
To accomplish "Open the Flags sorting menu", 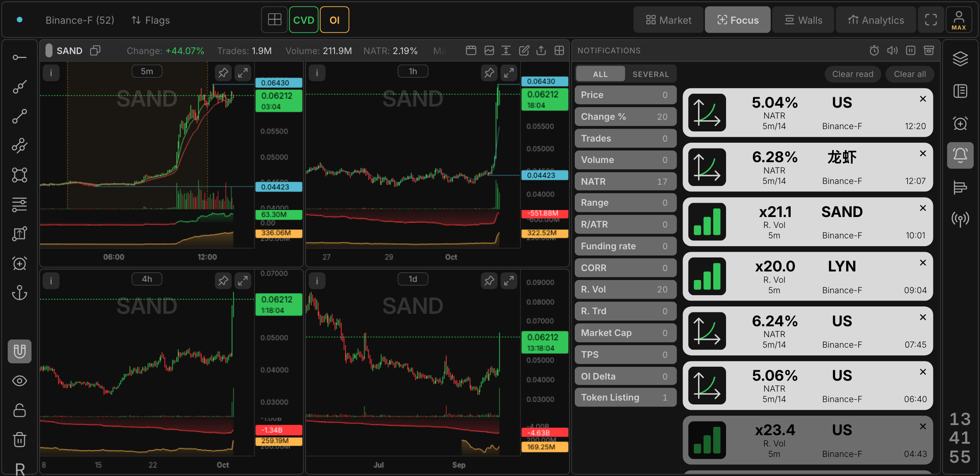I will pyautogui.click(x=151, y=20).
